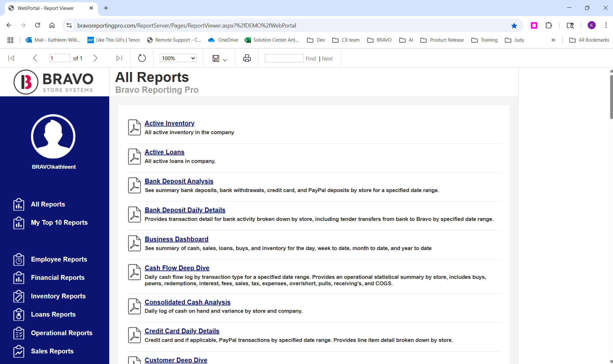Close the WebPortal Report Viewer tab
613x364 pixels.
coord(91,8)
